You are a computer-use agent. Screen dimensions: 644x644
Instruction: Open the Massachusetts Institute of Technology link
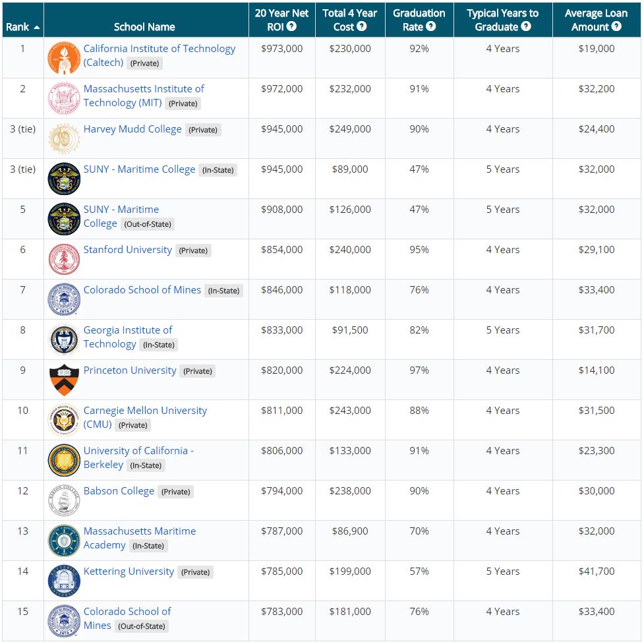point(144,96)
